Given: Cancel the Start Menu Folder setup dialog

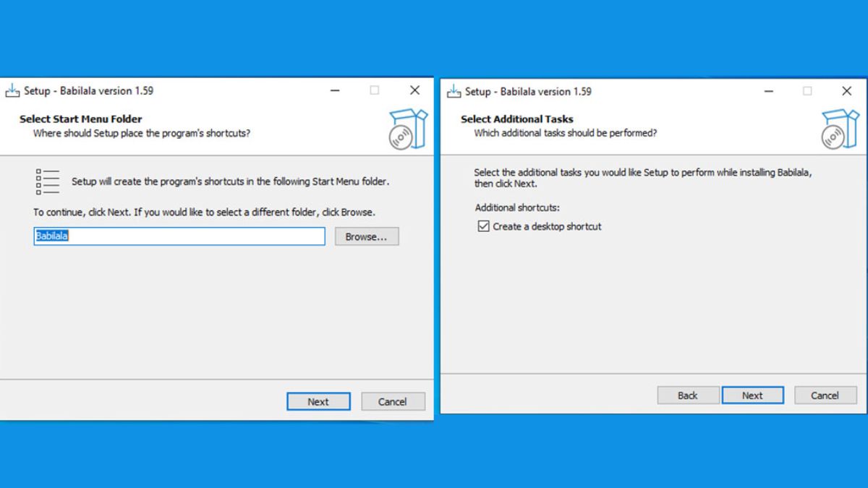Looking at the screenshot, I should 392,402.
